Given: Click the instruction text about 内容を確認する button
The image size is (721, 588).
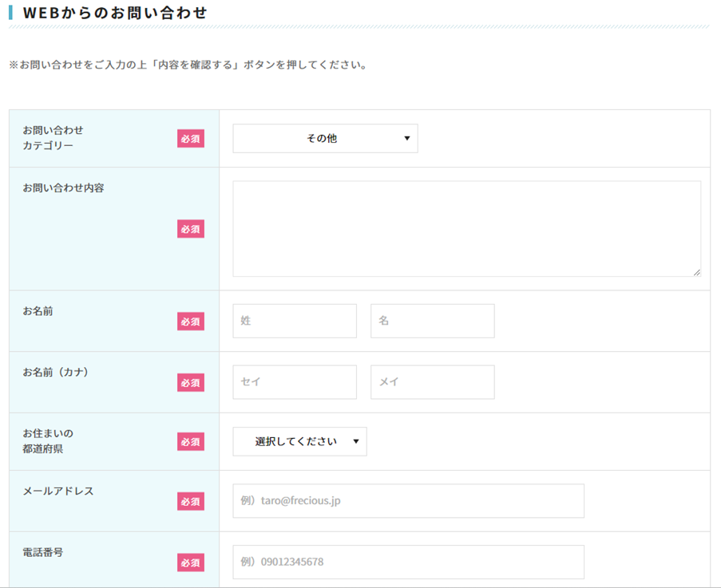Looking at the screenshot, I should pyautogui.click(x=188, y=65).
